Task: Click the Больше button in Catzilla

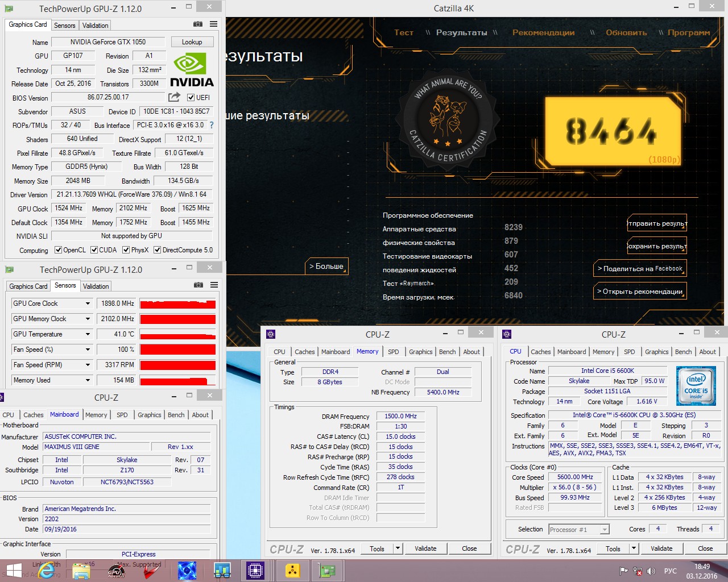Action: tap(326, 266)
